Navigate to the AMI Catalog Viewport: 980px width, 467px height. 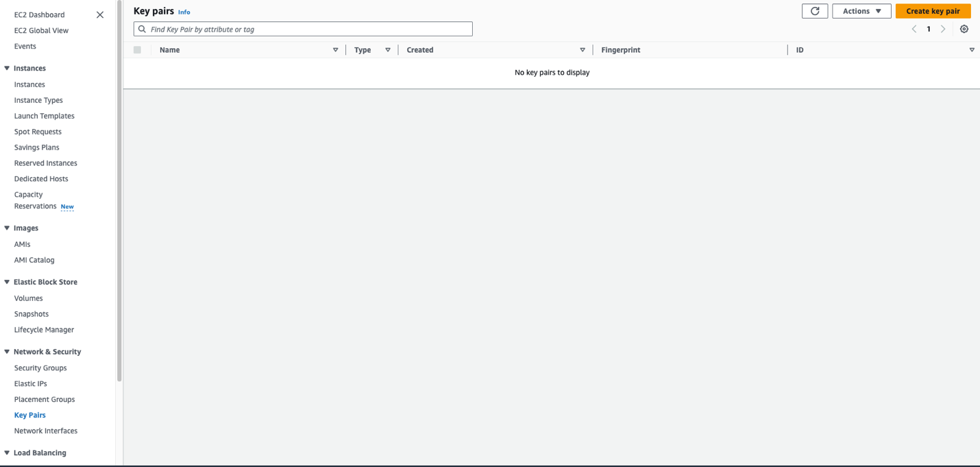[x=34, y=259]
